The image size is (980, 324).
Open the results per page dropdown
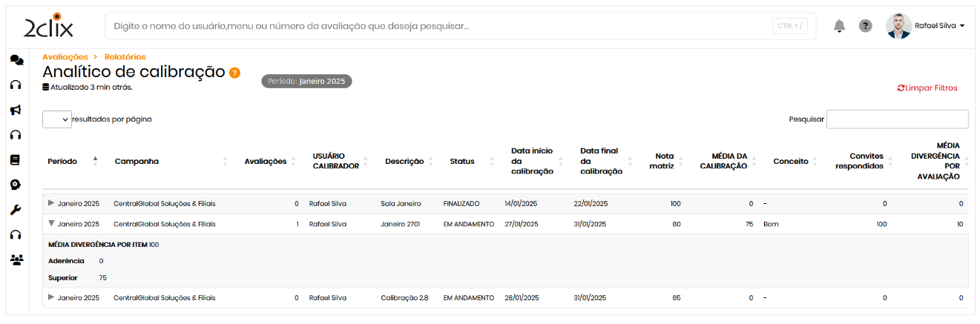[x=57, y=119]
